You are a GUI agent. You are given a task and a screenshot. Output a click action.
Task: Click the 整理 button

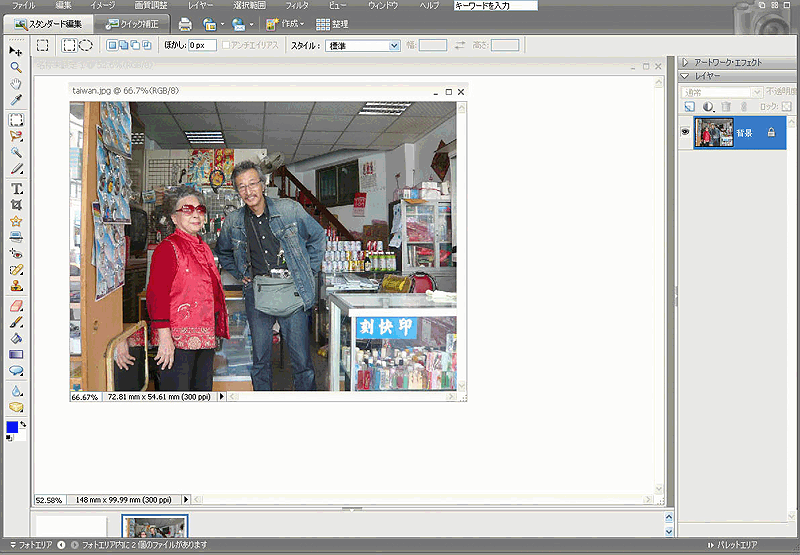(332, 24)
